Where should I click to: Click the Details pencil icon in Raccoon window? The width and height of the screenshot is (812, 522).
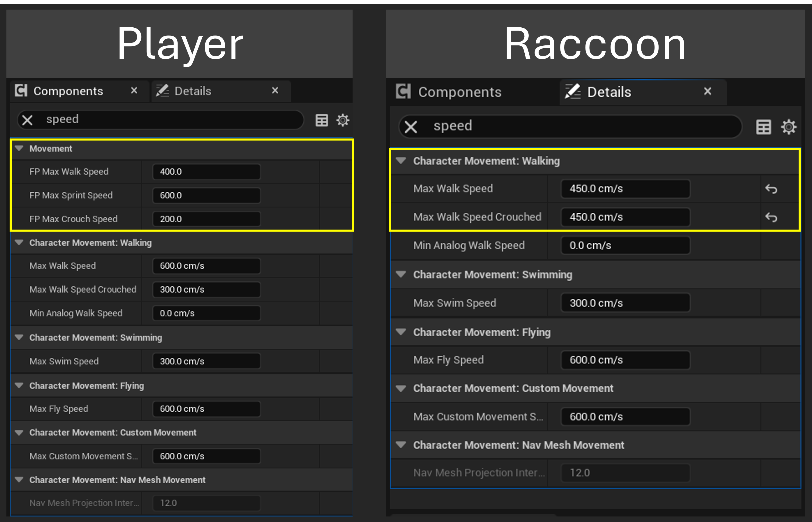point(573,92)
